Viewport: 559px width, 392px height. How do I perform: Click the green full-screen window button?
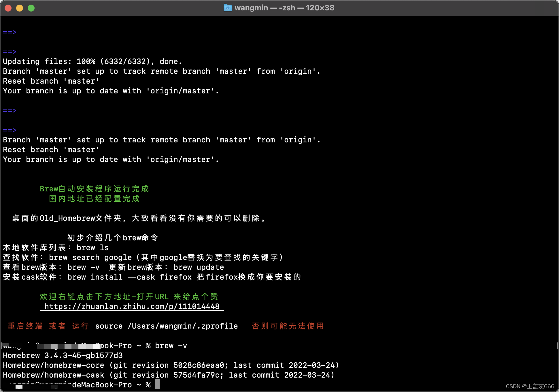coord(31,8)
